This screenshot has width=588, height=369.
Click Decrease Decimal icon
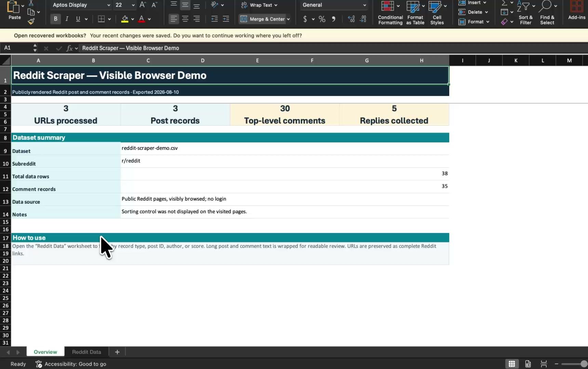(x=363, y=19)
